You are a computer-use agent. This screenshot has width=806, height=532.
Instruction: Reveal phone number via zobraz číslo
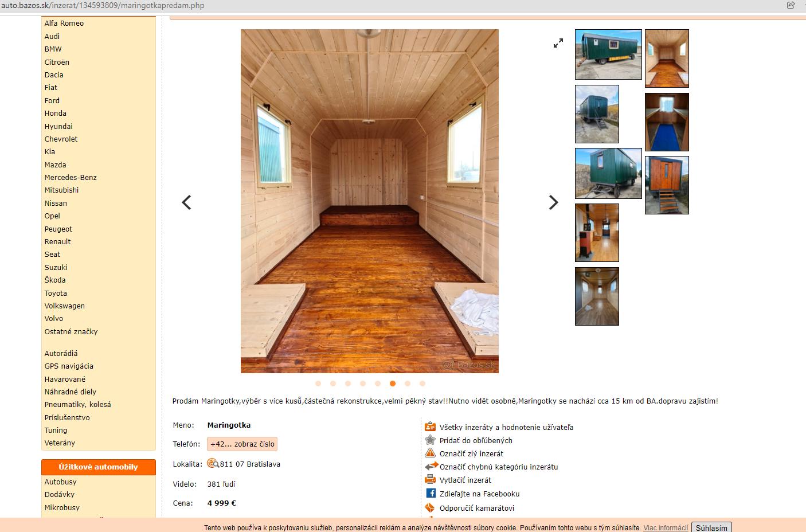click(x=242, y=444)
